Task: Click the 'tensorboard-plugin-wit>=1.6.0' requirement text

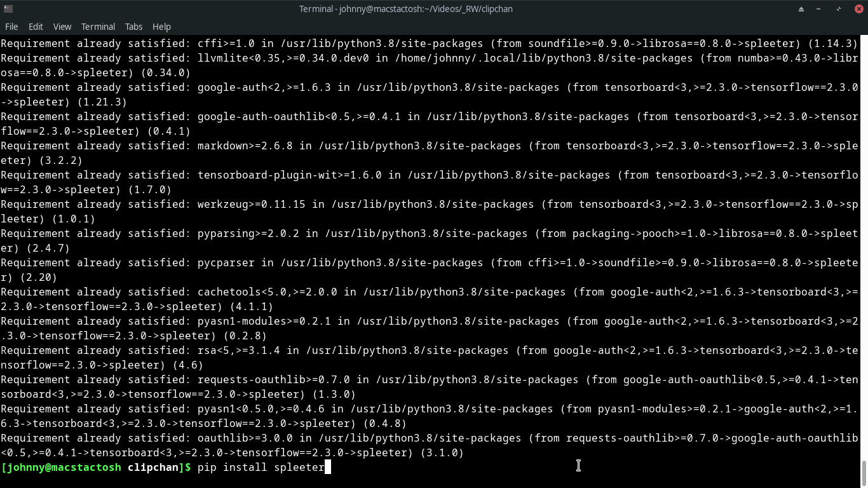Action: coord(290,175)
